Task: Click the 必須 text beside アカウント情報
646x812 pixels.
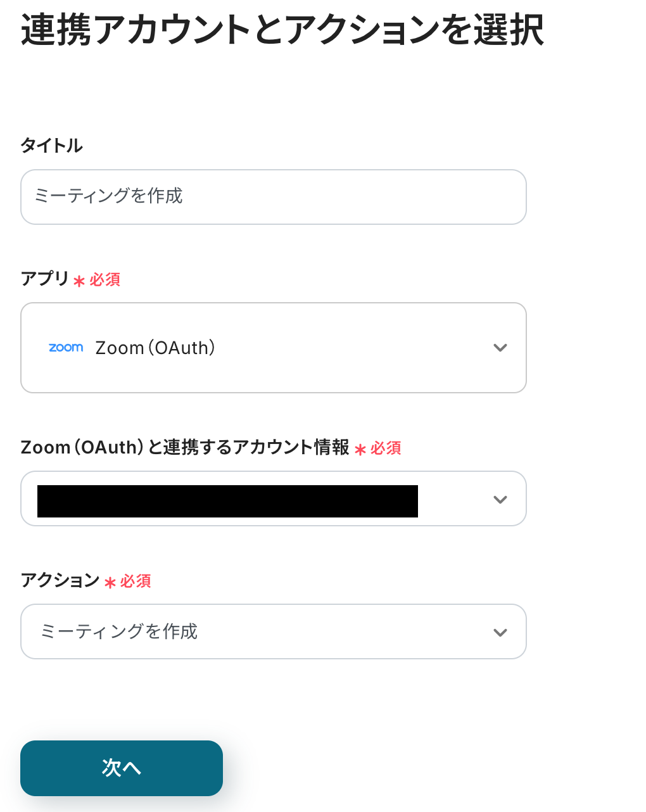Action: coord(386,448)
